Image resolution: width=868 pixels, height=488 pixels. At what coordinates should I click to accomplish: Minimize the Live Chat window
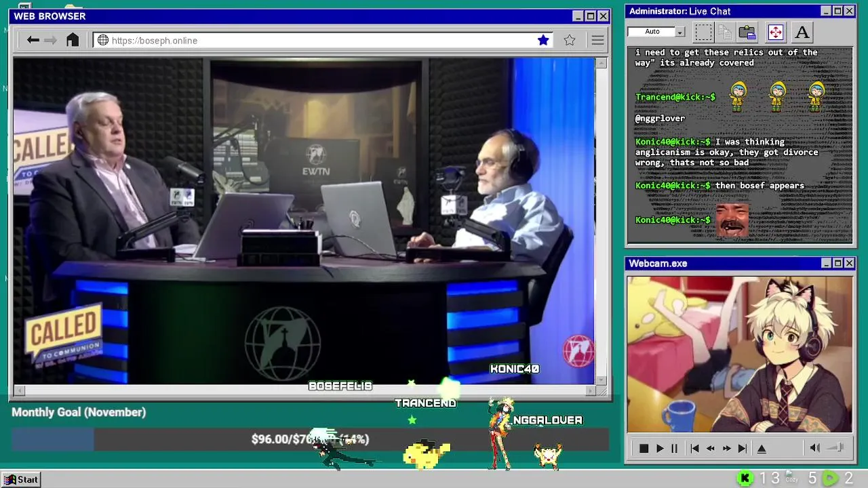(x=825, y=11)
